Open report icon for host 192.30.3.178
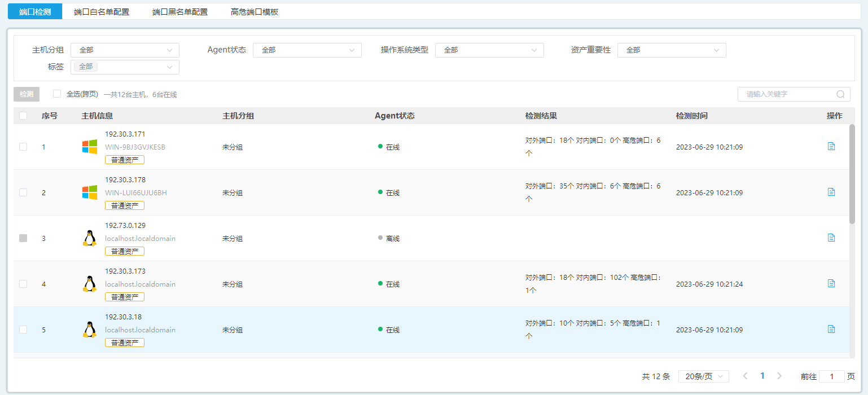Viewport: 868px width, 395px height. pyautogui.click(x=831, y=192)
